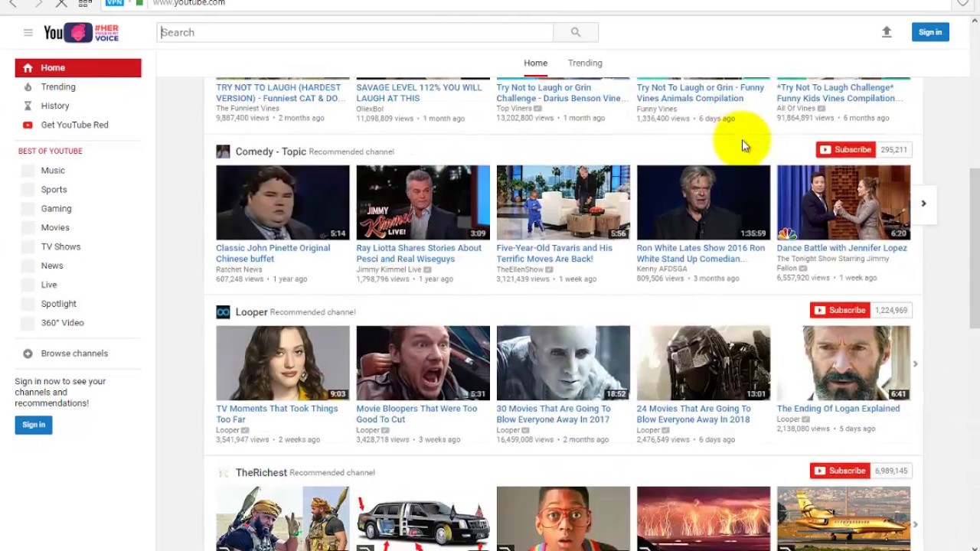Play TV Moments 9:03 thumbnail
980x551 pixels.
tap(283, 364)
